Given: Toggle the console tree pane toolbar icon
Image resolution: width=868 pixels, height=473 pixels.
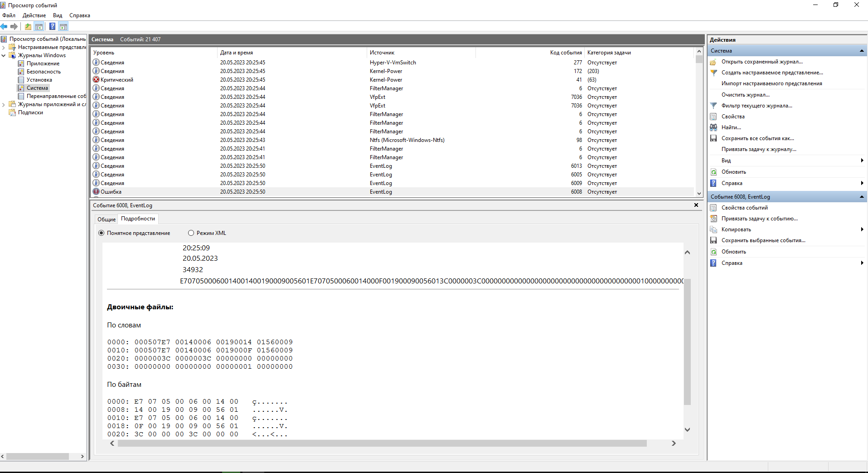Looking at the screenshot, I should click(x=39, y=26).
